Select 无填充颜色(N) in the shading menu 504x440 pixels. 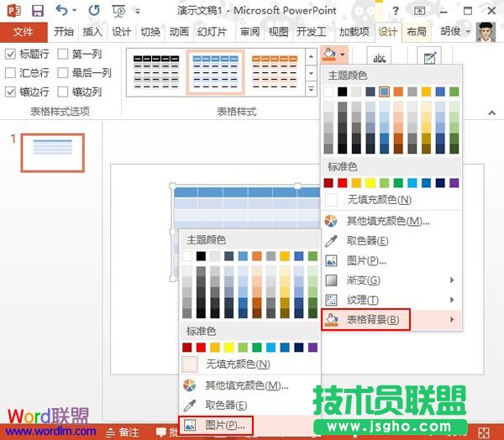coord(392,200)
